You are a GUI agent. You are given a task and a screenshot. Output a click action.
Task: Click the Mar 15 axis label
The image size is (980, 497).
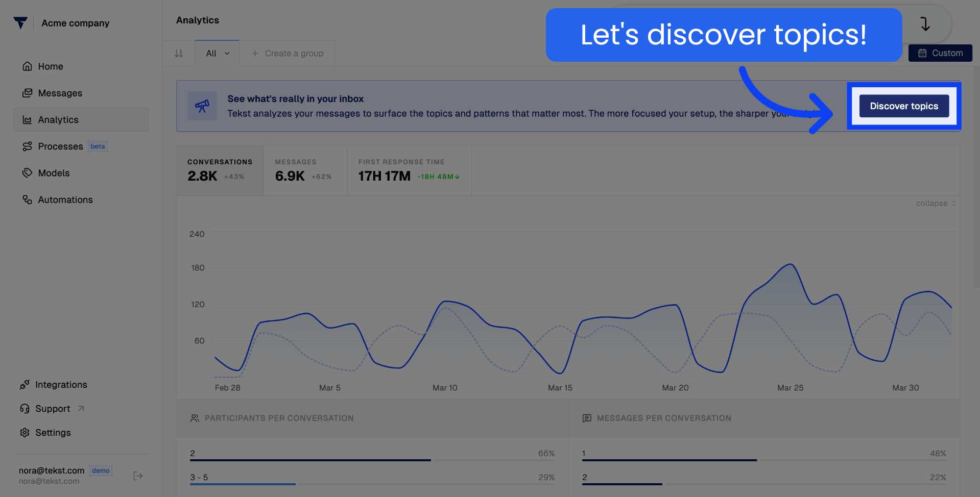560,388
